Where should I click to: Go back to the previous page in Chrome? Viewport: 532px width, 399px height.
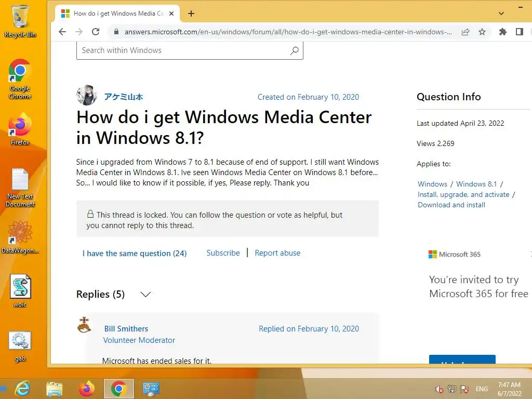(62, 32)
